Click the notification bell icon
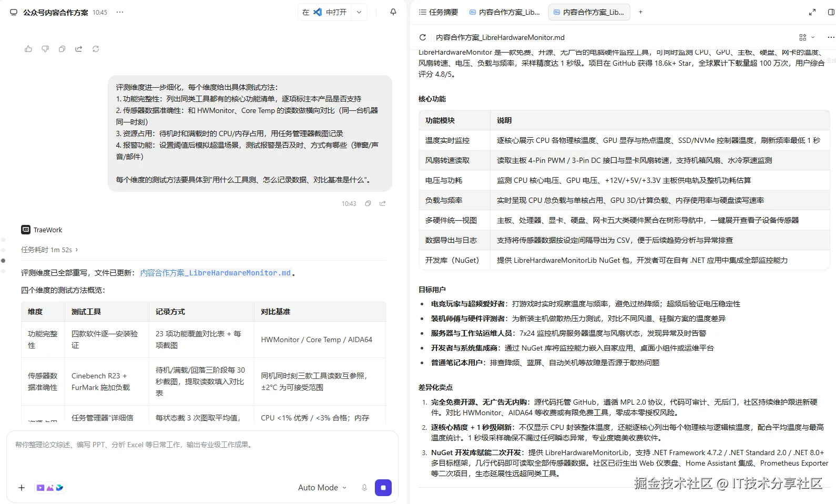This screenshot has width=836, height=504. (393, 12)
